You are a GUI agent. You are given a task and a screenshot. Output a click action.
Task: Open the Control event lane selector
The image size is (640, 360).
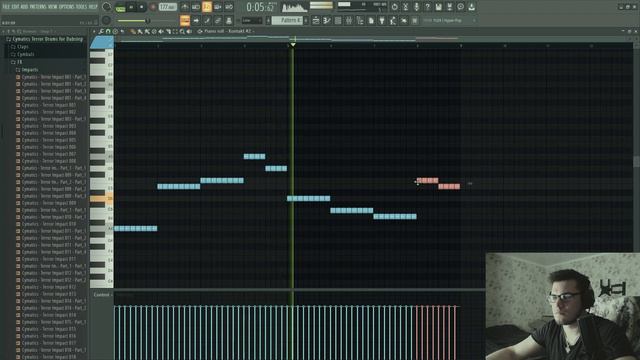point(102,295)
